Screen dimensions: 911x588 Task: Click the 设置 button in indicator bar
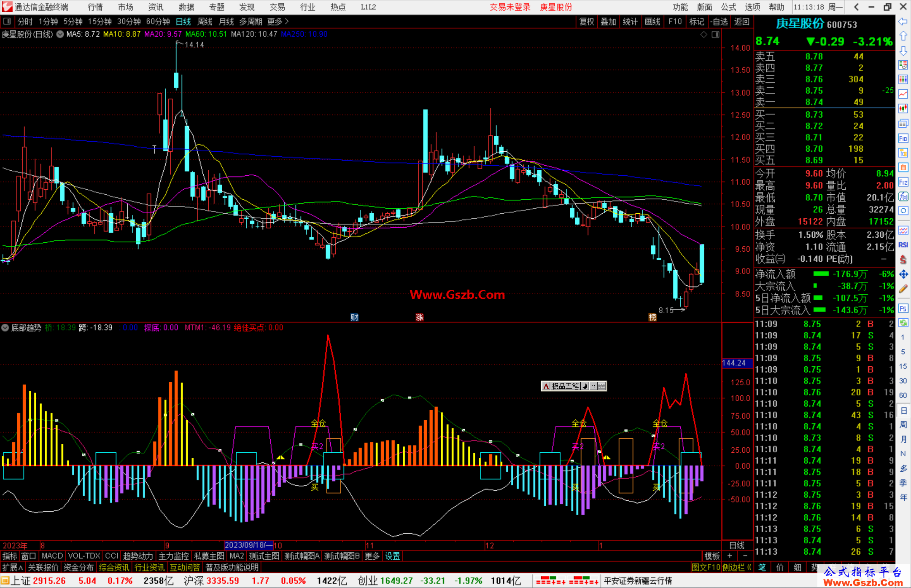pyautogui.click(x=392, y=556)
